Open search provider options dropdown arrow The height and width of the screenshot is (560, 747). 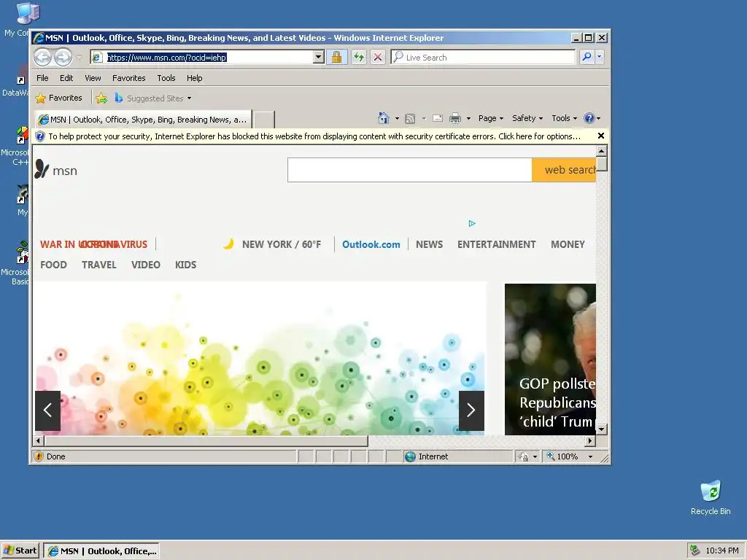tap(600, 57)
